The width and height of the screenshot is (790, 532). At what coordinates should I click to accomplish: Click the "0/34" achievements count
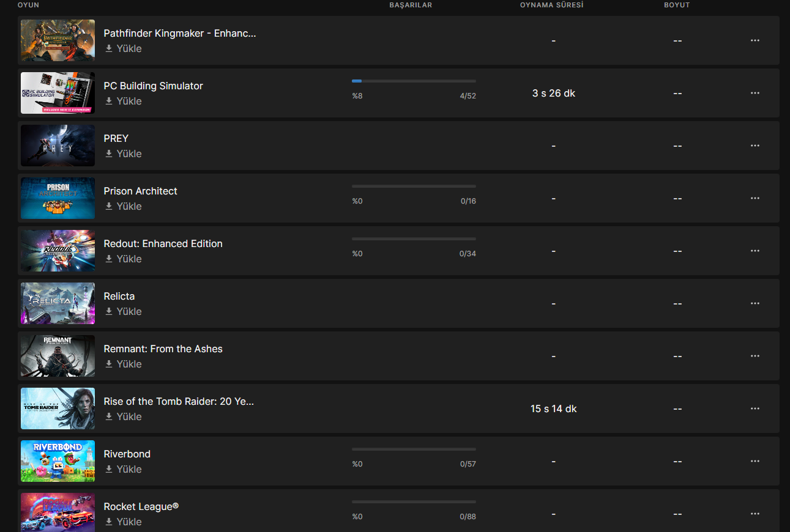pyautogui.click(x=468, y=254)
